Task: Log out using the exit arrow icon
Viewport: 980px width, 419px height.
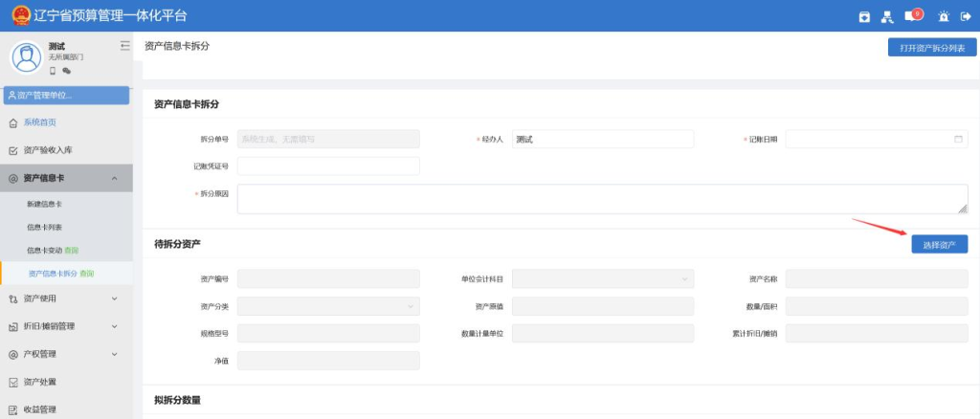Action: [x=966, y=16]
